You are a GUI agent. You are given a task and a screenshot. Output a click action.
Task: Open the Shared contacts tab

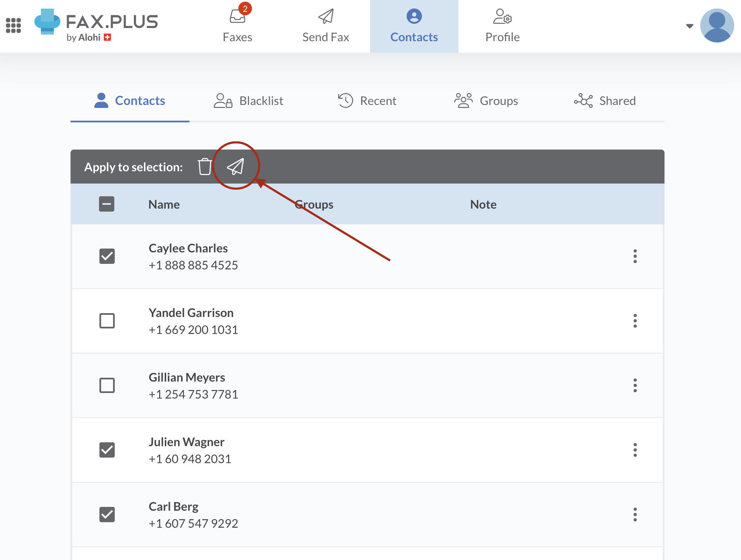pyautogui.click(x=605, y=101)
